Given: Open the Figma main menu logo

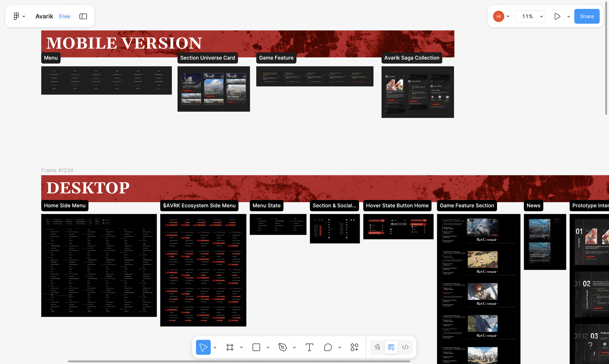Looking at the screenshot, I should coord(16,16).
